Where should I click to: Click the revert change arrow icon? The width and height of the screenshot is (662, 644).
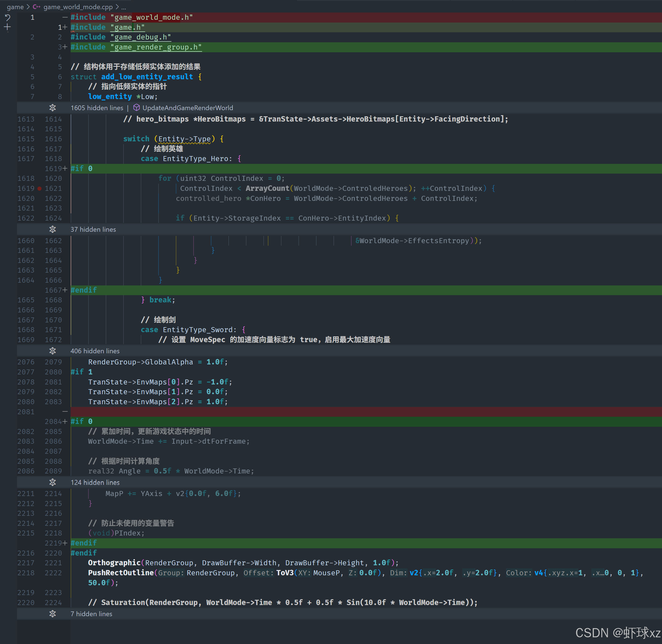pyautogui.click(x=8, y=18)
